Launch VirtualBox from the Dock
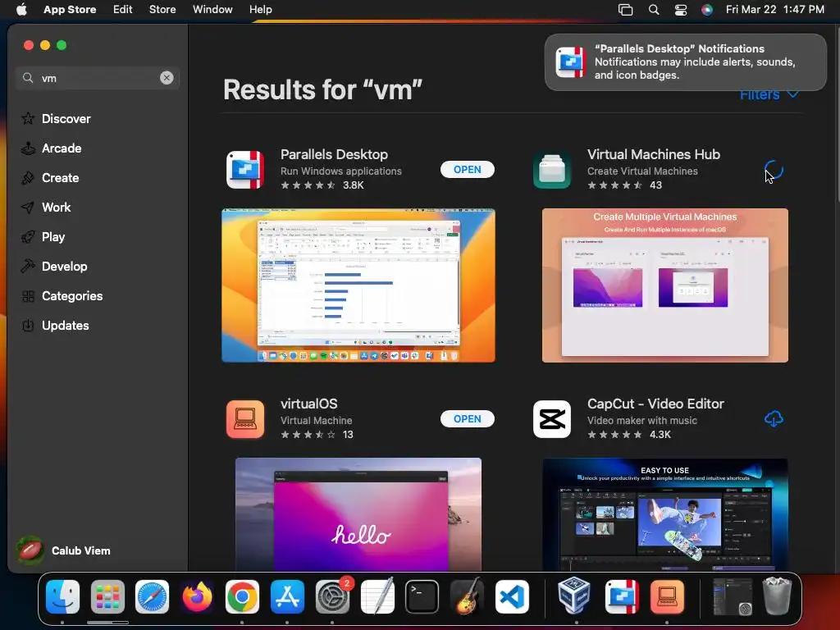This screenshot has height=630, width=840. click(x=575, y=596)
